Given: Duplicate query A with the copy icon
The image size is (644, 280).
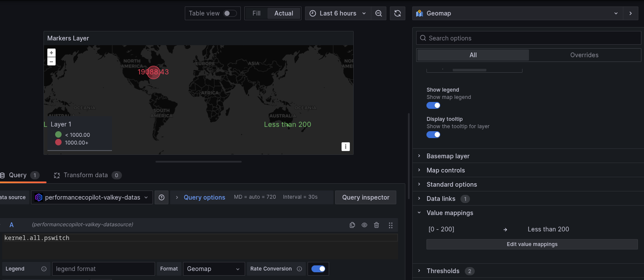Looking at the screenshot, I should [352, 225].
